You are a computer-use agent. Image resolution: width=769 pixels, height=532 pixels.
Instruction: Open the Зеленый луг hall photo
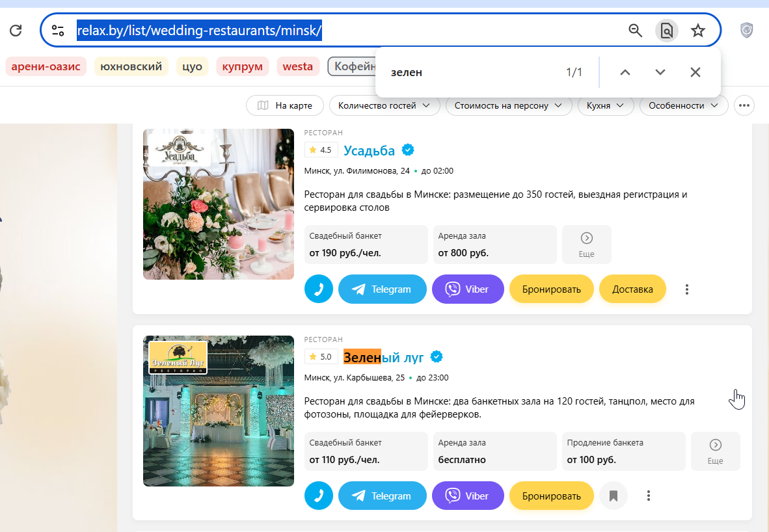[218, 411]
